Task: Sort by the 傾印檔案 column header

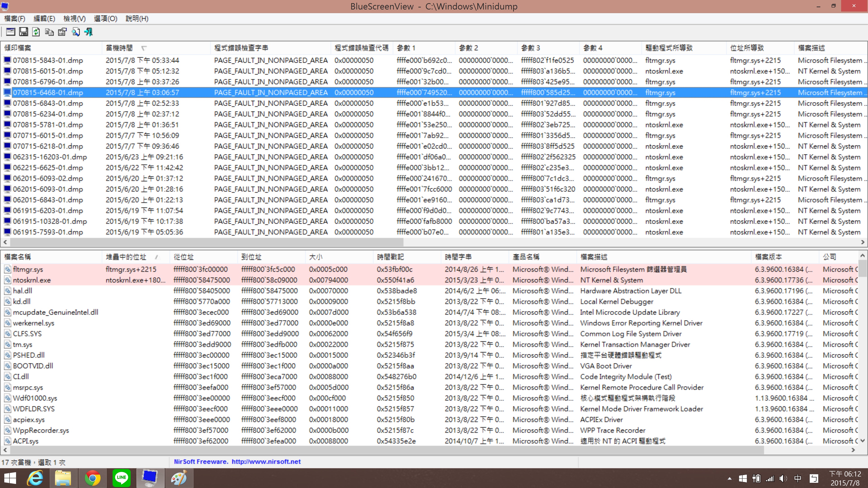Action: pos(51,48)
